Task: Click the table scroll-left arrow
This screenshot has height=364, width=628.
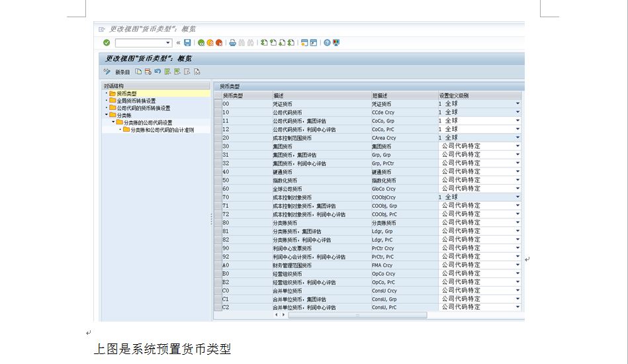Action: tap(276, 315)
